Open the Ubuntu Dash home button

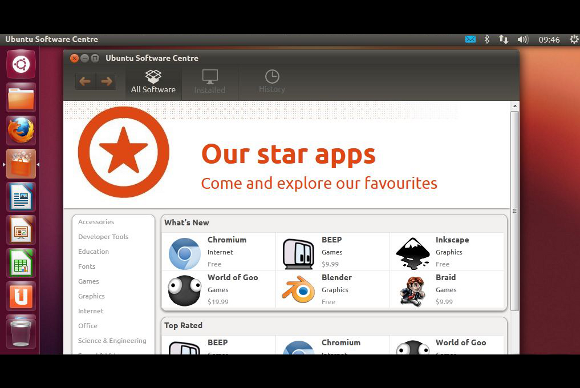click(21, 64)
